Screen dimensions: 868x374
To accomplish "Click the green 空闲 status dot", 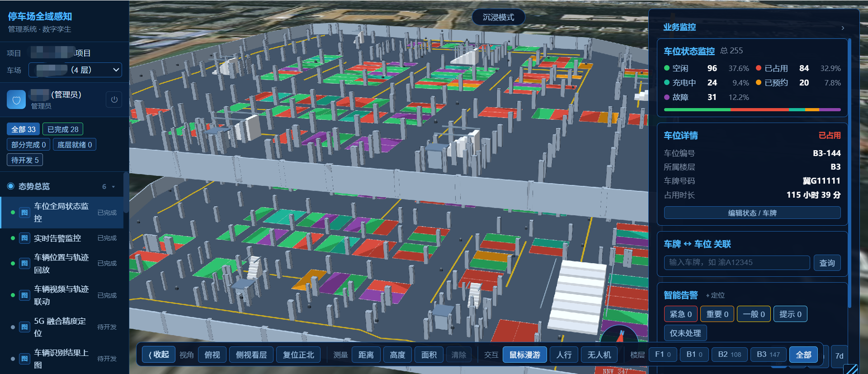I will pos(667,68).
